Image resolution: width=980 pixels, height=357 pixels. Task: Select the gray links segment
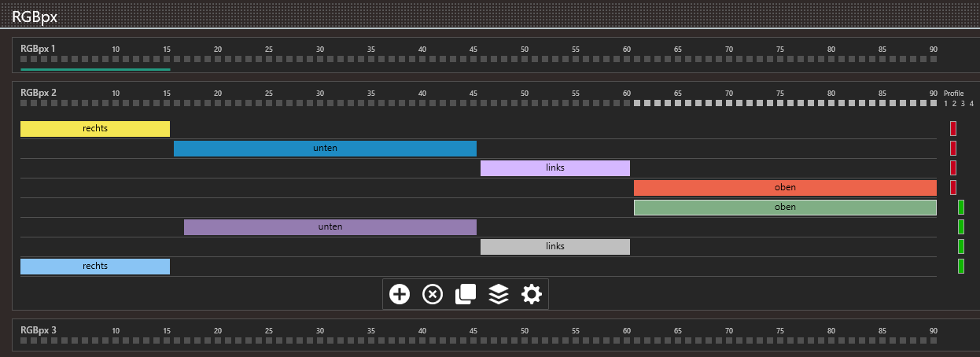click(555, 247)
